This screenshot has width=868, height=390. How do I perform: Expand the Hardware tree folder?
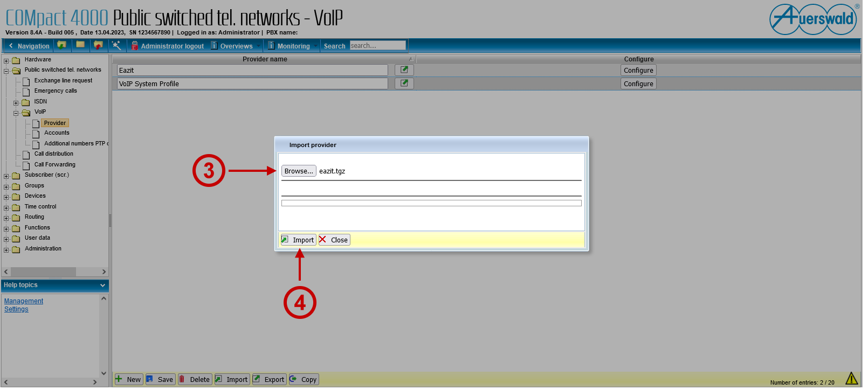(x=6, y=61)
